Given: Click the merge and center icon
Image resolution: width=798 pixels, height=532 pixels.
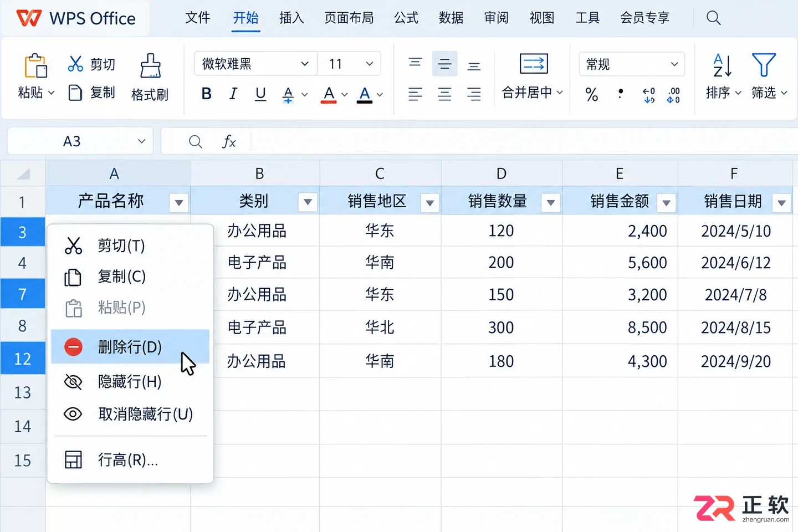Looking at the screenshot, I should pos(534,64).
